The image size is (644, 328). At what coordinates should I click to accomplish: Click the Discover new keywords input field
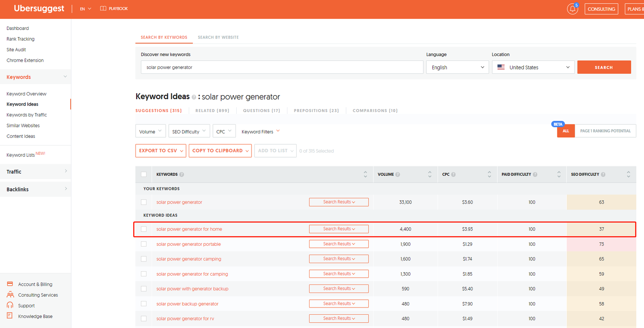282,67
